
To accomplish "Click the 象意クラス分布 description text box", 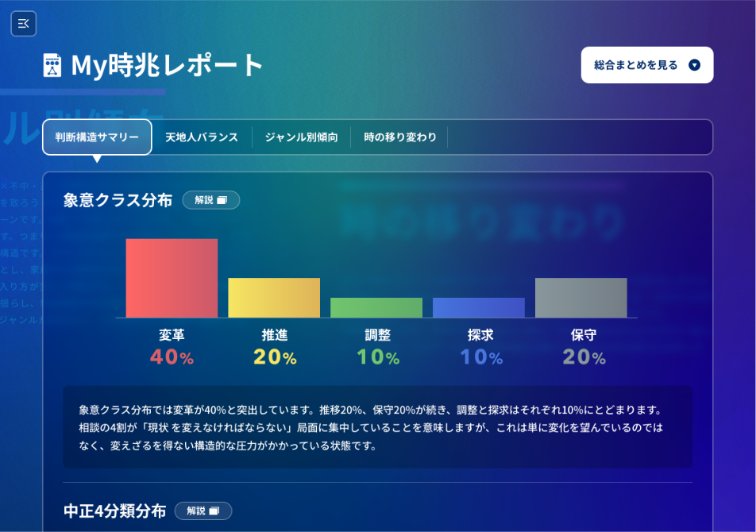I will [377, 427].
